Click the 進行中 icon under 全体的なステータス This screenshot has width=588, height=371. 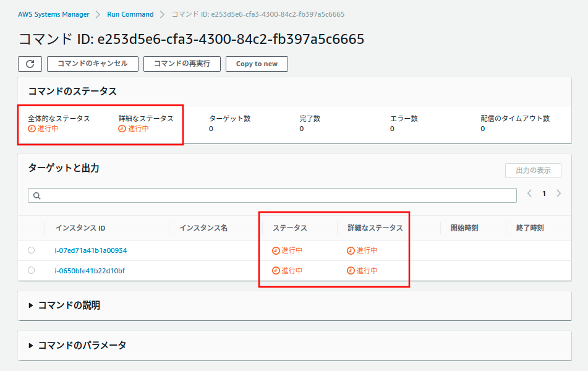tap(31, 130)
